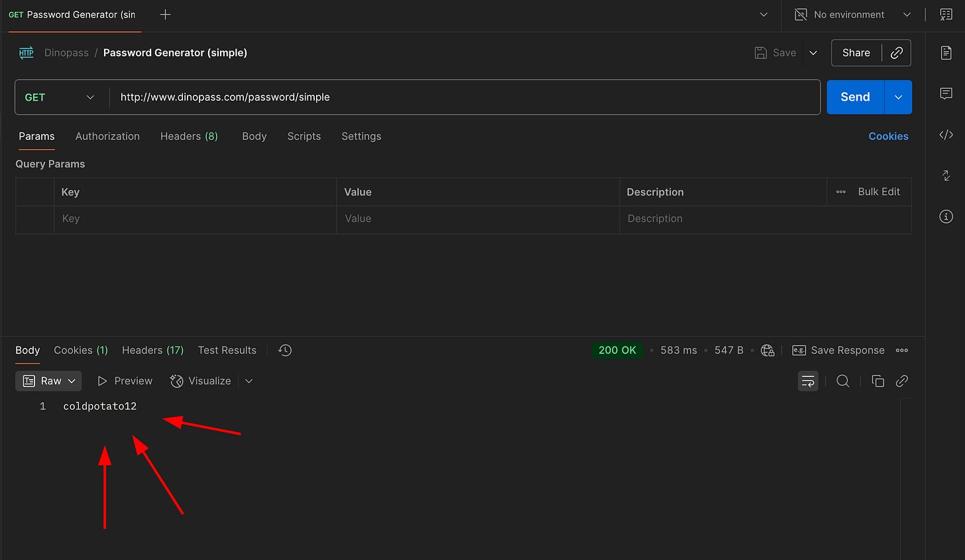Save the request with Save button
965x560 pixels.
pos(775,53)
